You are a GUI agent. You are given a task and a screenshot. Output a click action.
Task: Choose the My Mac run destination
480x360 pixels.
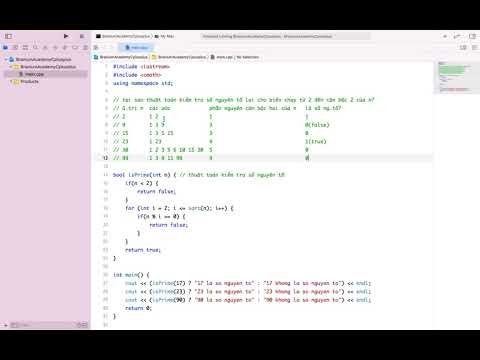(x=165, y=36)
